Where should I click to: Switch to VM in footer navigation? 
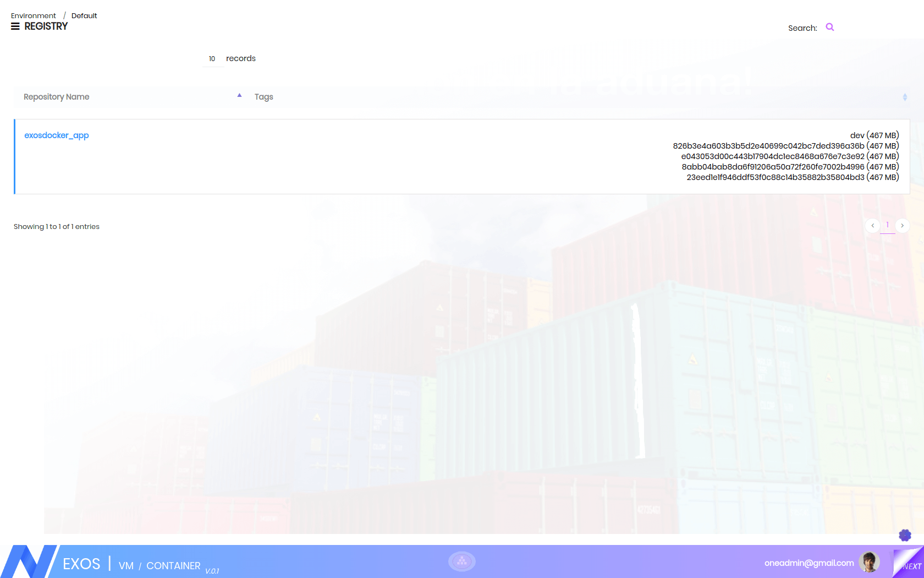click(x=126, y=566)
